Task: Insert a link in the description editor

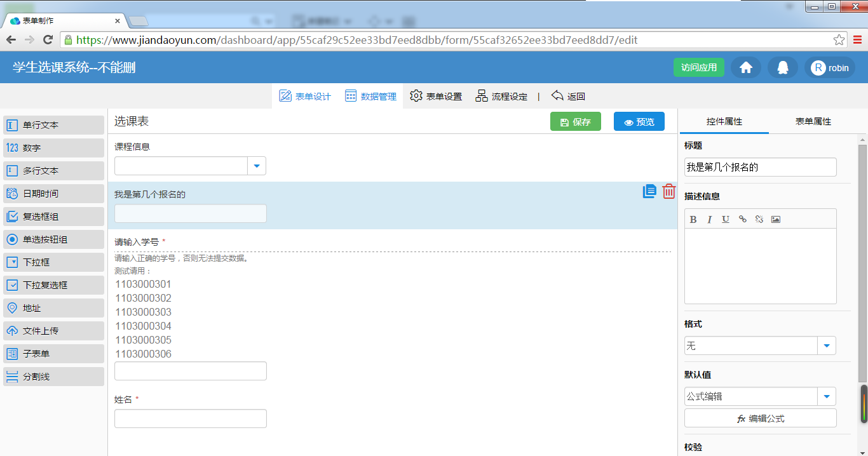Action: click(742, 219)
